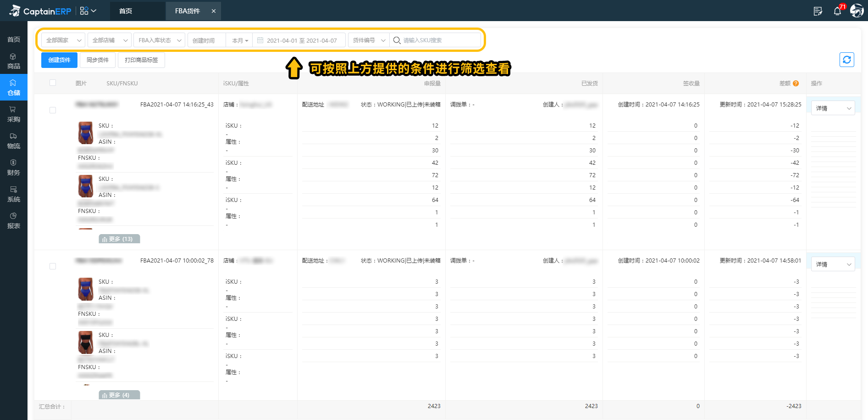The height and width of the screenshot is (420, 868).
Task: Click the 已发货 column header
Action: pos(589,84)
